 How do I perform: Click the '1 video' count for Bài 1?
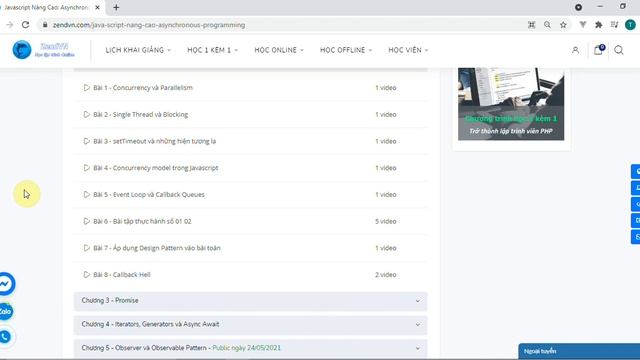click(x=386, y=88)
